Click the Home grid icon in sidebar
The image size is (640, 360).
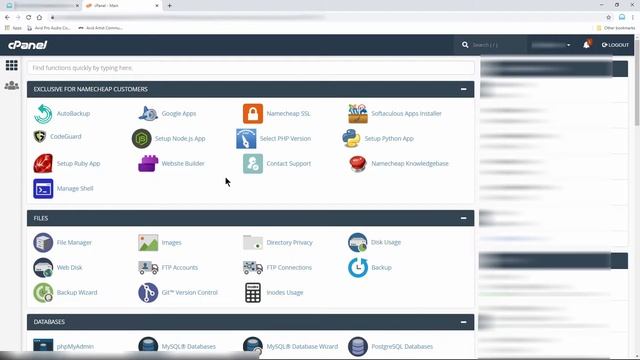coord(11,65)
